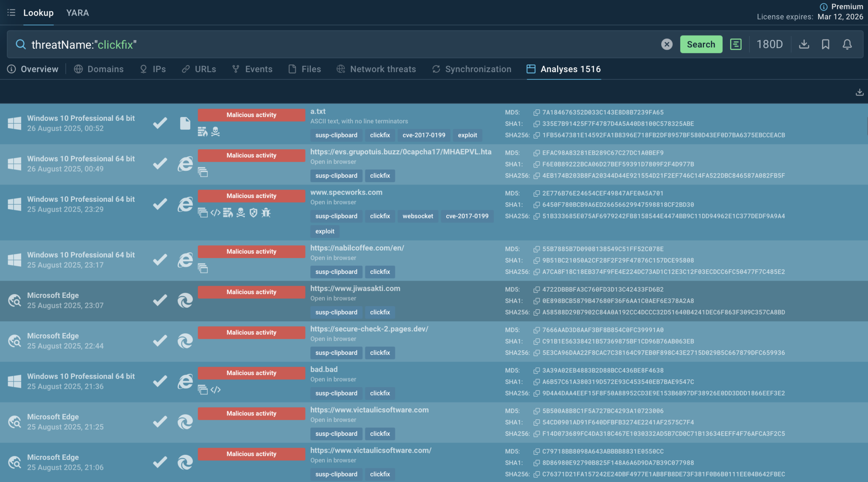Viewport: 868px width, 482px height.
Task: Click the green Search button
Action: tap(701, 45)
